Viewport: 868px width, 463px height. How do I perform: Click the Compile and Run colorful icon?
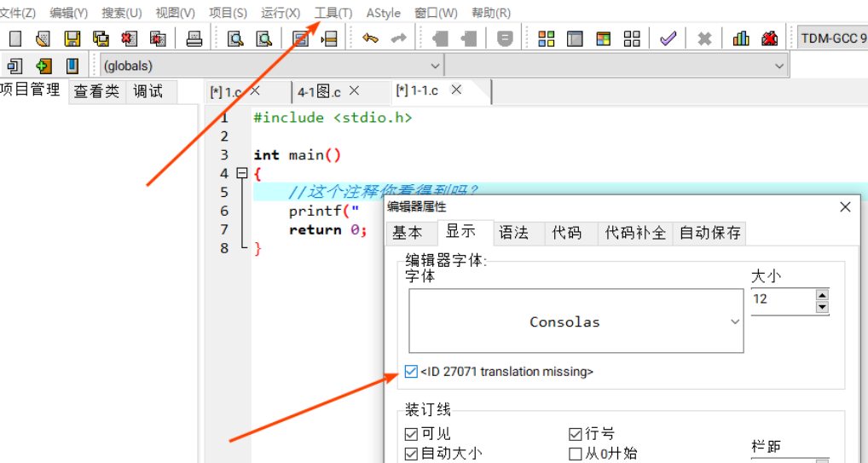[x=604, y=38]
